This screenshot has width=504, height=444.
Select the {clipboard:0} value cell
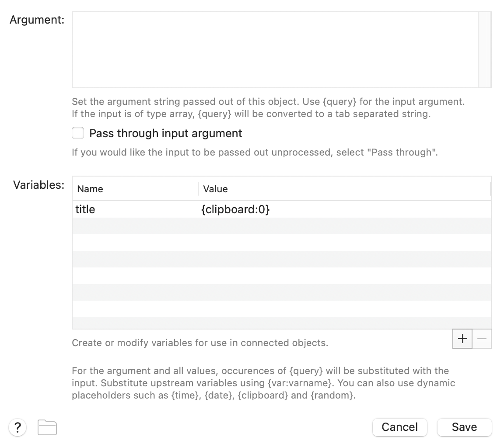235,209
